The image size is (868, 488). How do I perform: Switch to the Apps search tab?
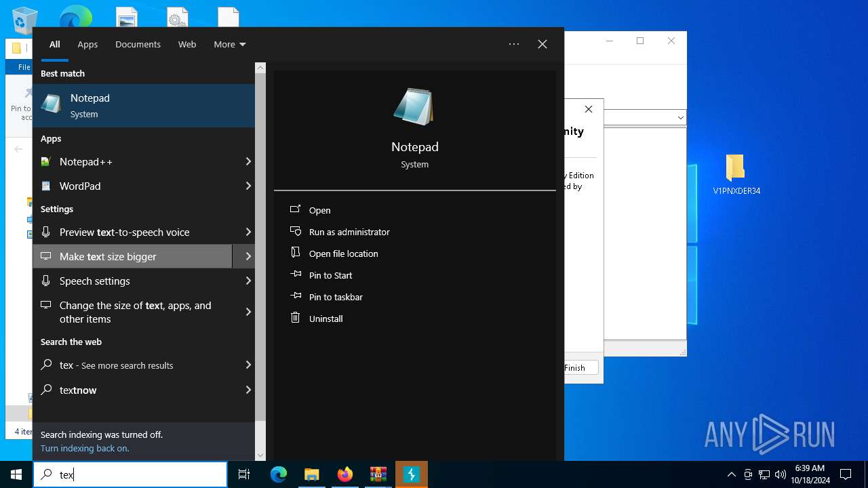[x=87, y=44]
